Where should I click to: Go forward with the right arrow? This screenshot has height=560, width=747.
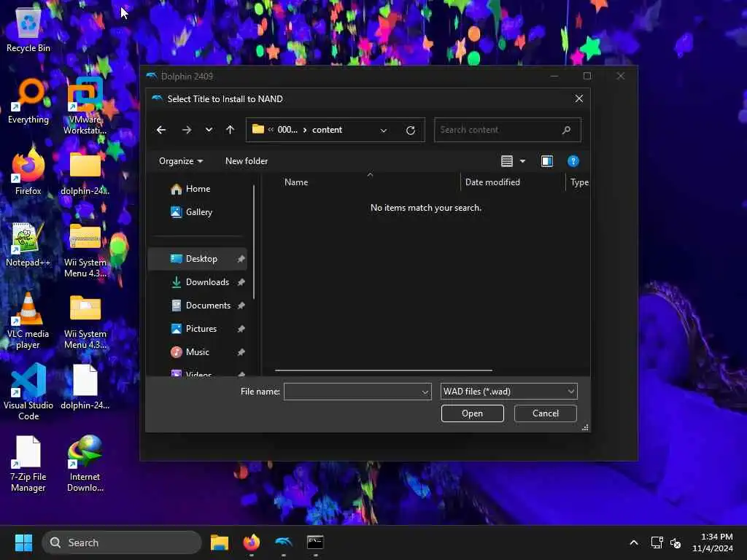(x=187, y=130)
